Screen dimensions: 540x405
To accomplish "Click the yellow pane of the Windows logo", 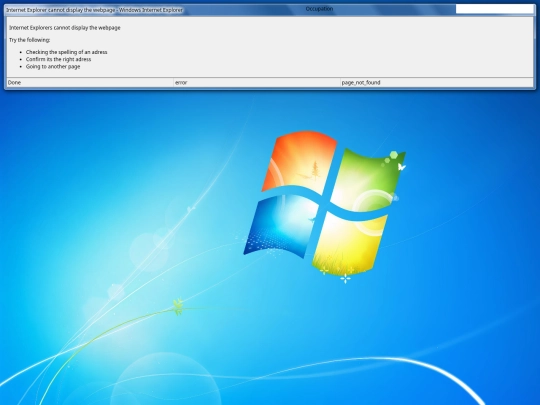I will (349, 244).
